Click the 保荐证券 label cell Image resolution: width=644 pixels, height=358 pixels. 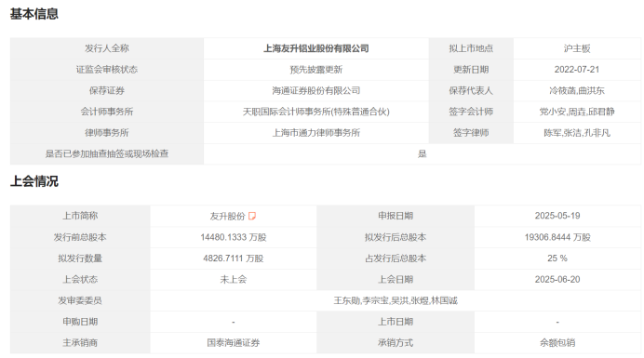107,91
